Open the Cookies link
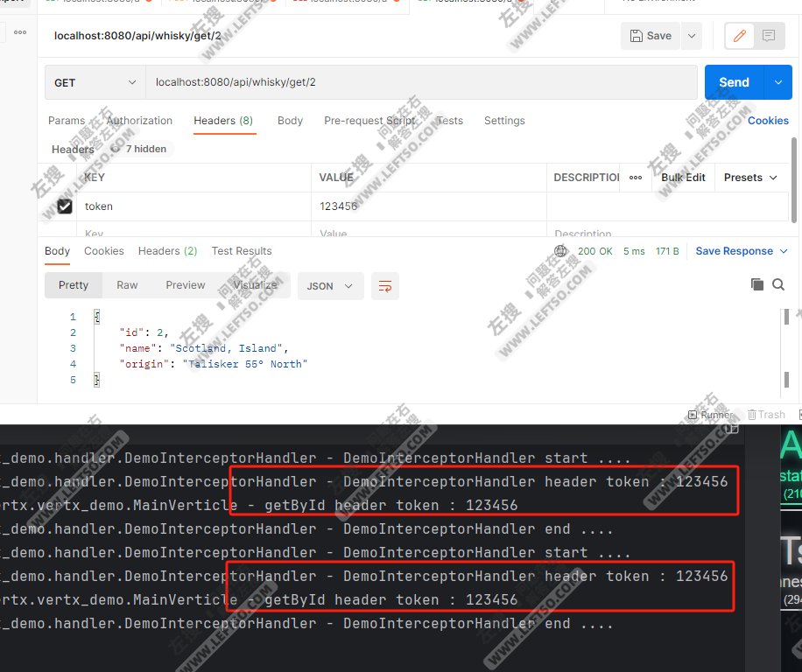This screenshot has width=802, height=672. (x=769, y=121)
